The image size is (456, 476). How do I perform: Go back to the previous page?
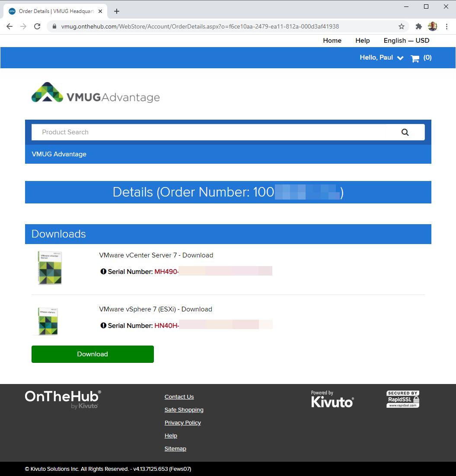(10, 26)
